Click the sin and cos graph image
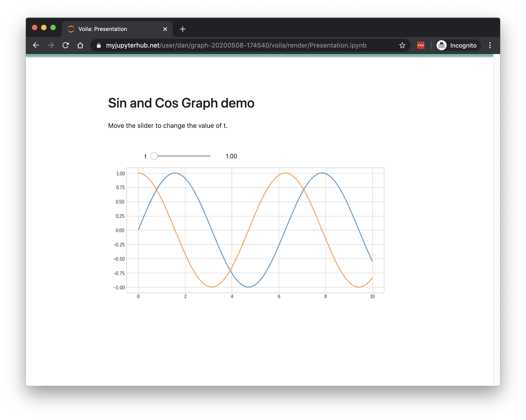This screenshot has height=420, width=526. point(255,230)
